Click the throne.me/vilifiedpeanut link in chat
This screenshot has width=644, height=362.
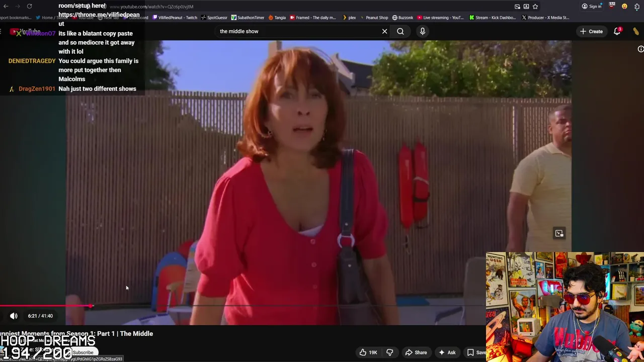pyautogui.click(x=99, y=19)
